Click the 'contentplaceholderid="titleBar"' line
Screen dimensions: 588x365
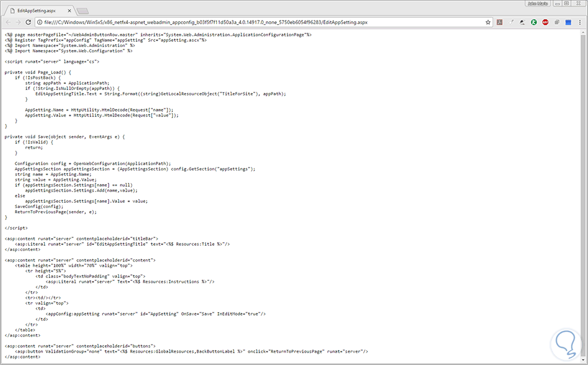pyautogui.click(x=81, y=239)
